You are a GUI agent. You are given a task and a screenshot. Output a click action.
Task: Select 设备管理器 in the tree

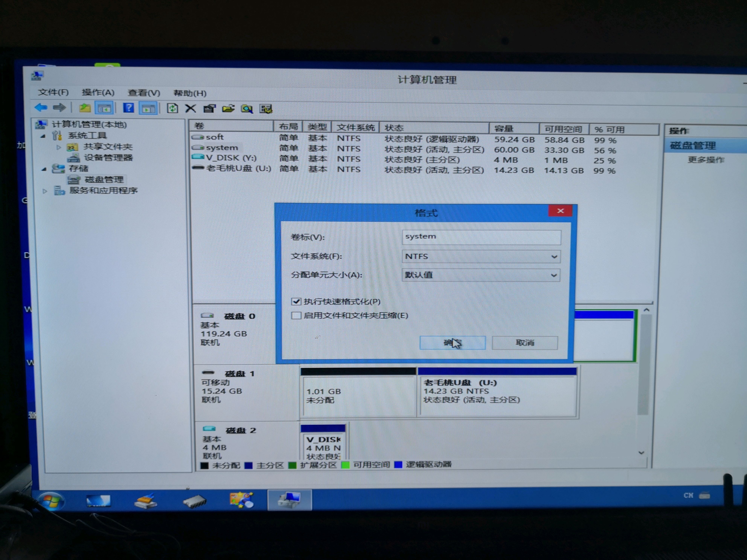[x=108, y=158]
